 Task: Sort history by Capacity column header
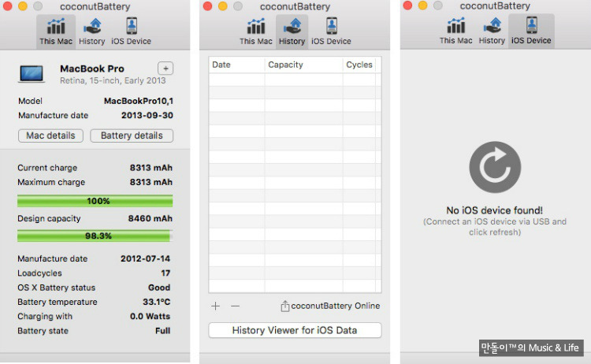(304, 65)
